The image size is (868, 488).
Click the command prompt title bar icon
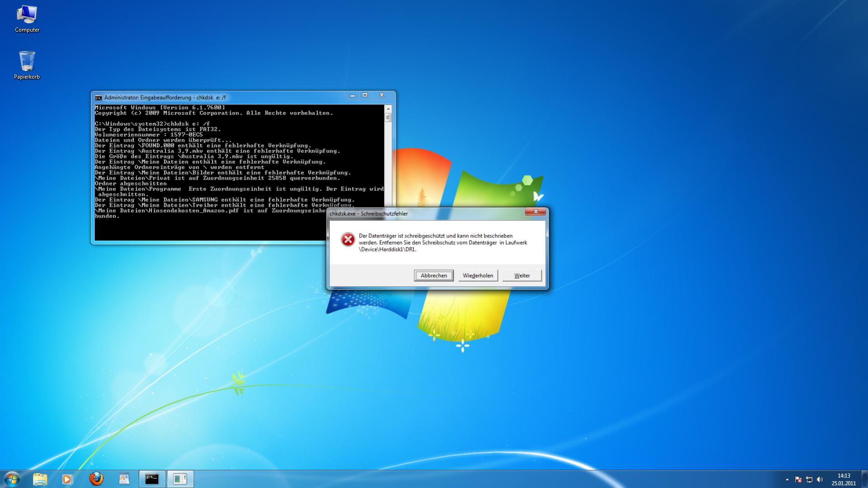[x=98, y=98]
